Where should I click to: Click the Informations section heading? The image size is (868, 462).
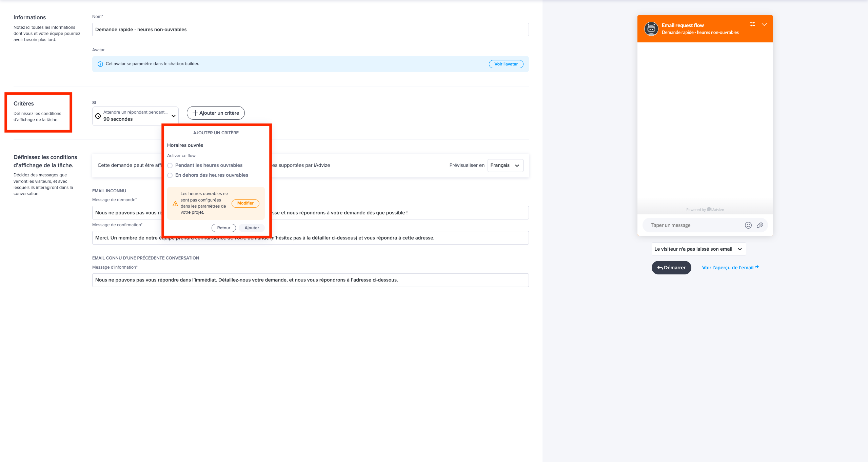(29, 18)
